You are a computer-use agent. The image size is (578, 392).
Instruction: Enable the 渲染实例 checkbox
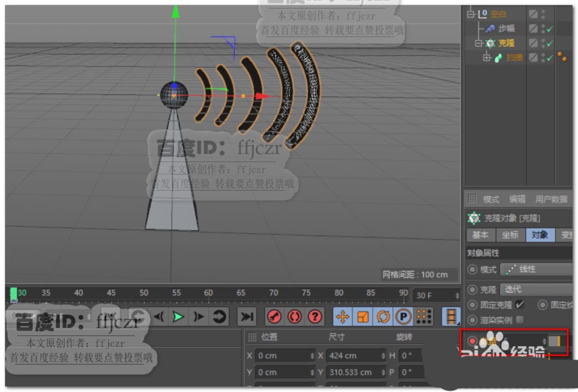tap(520, 319)
